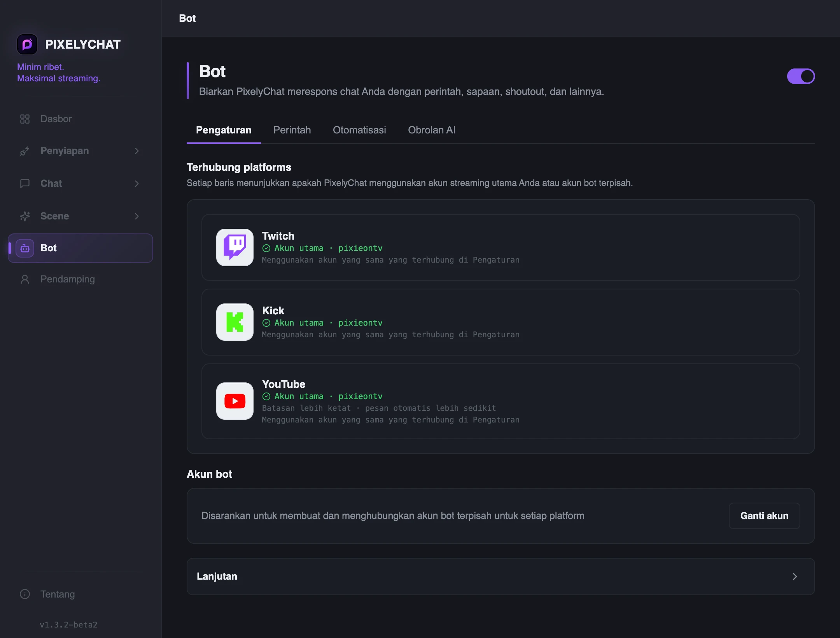Image resolution: width=840 pixels, height=638 pixels.
Task: Click the version label v1.3.2-beta2
Action: coord(68,625)
